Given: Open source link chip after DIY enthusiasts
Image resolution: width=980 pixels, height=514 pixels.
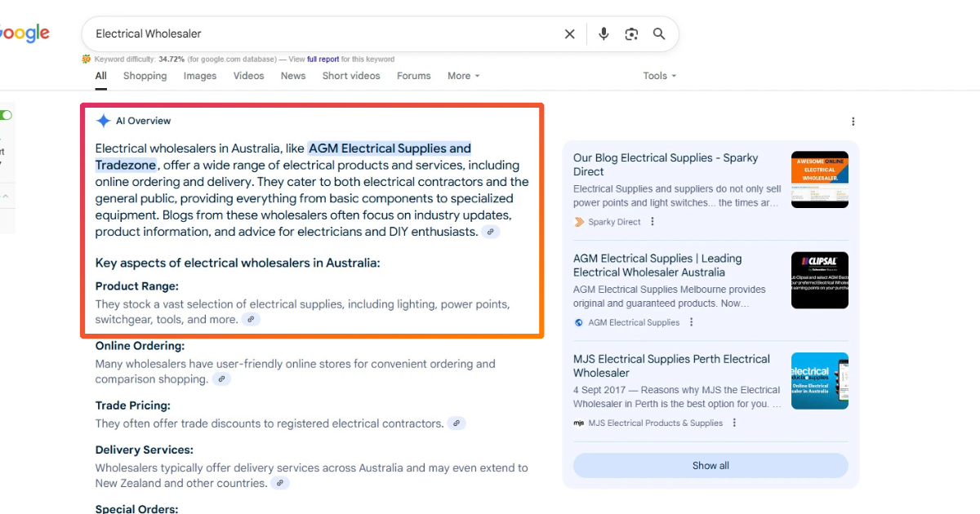Looking at the screenshot, I should 490,232.
